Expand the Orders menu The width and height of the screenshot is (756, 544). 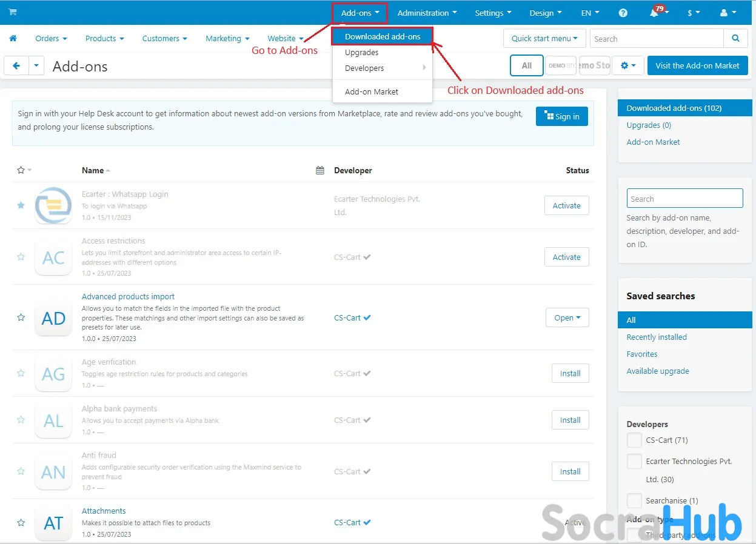point(51,38)
